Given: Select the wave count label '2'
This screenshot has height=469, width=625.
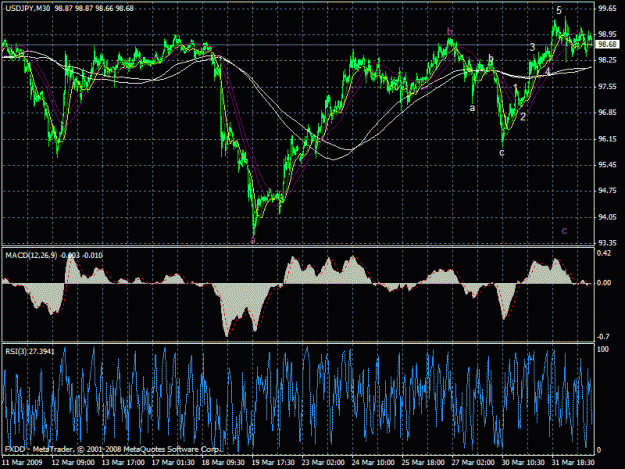Looking at the screenshot, I should (x=523, y=116).
